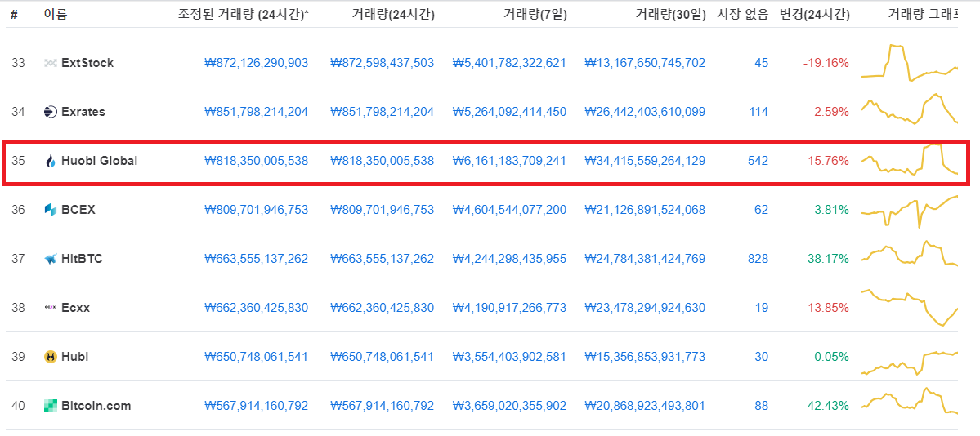This screenshot has width=980, height=436.
Task: Sort by 이름 column header
Action: click(x=56, y=14)
